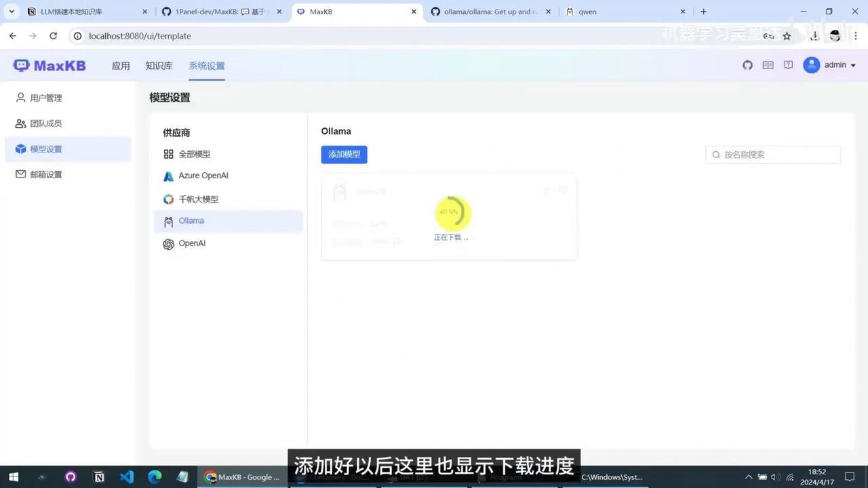Click the 正在下载 status text

click(x=451, y=237)
